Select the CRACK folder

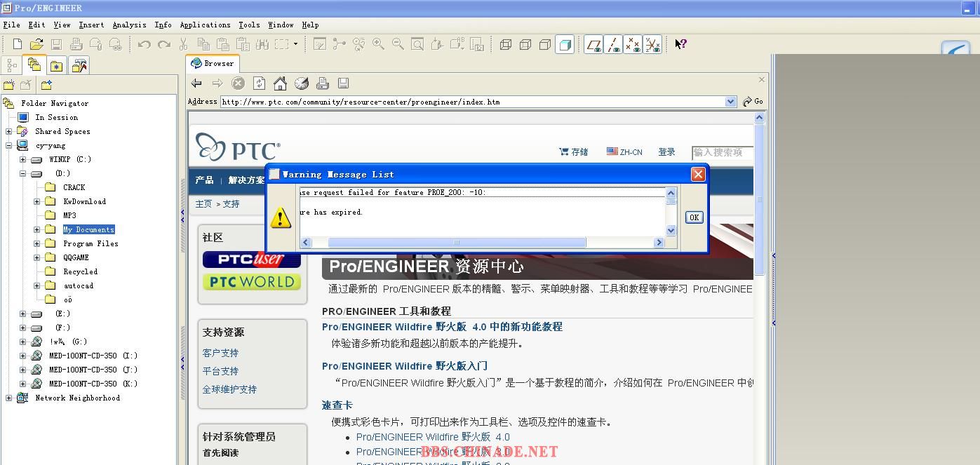[x=74, y=187]
